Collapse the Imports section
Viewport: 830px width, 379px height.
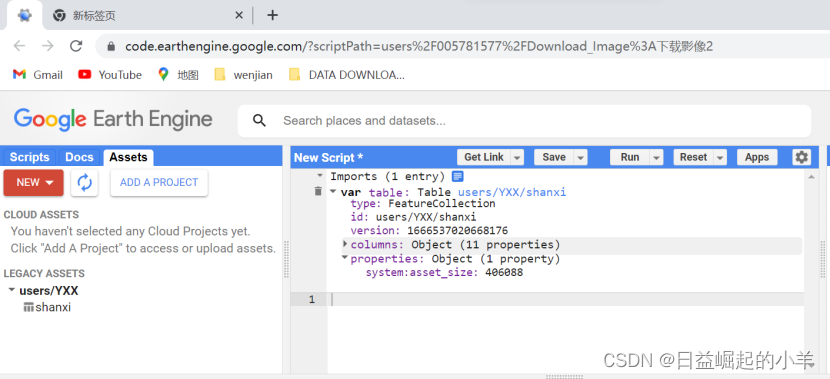click(320, 176)
